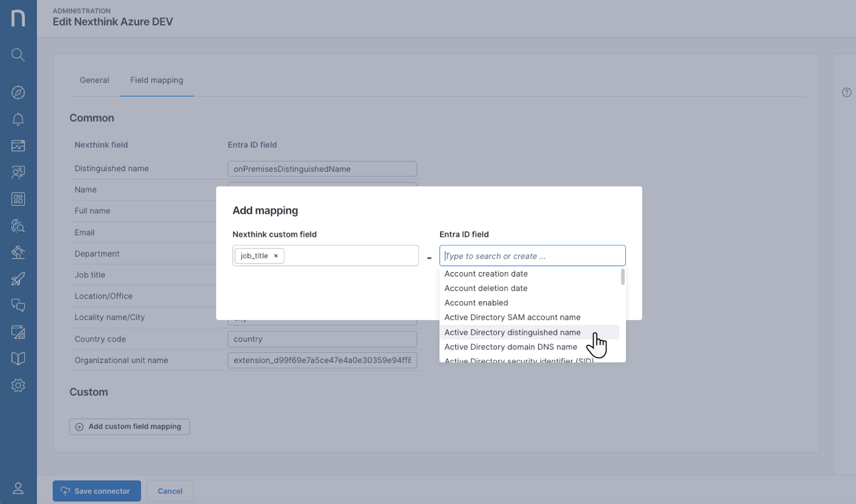Switch to the General tab

tap(94, 80)
